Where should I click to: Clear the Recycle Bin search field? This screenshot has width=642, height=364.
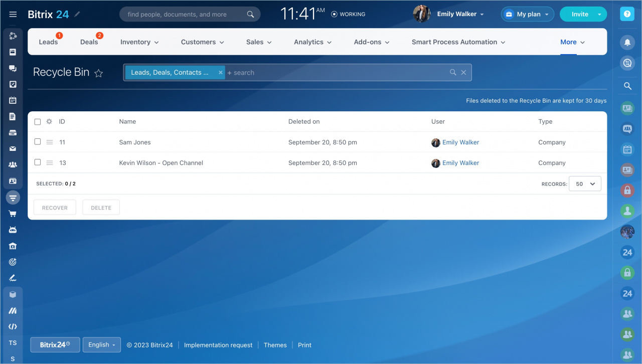click(x=463, y=73)
